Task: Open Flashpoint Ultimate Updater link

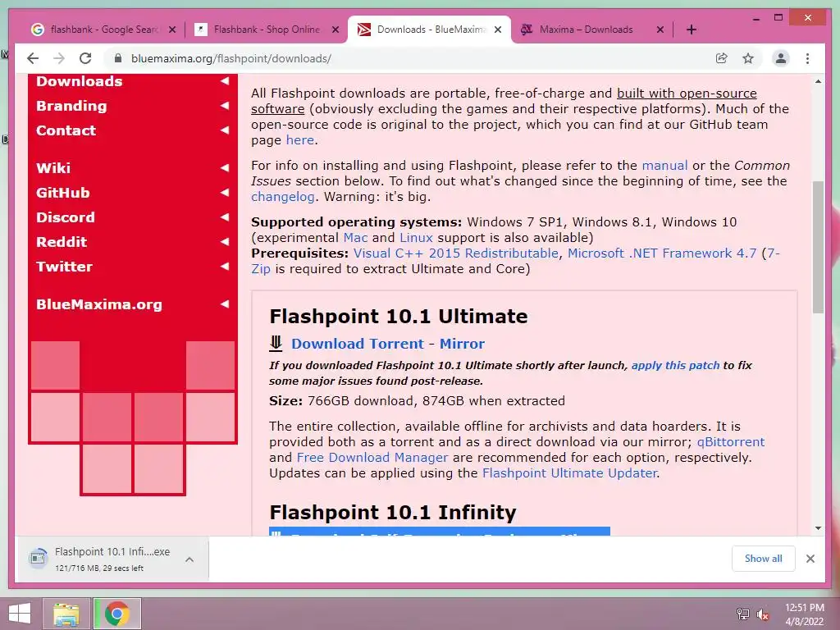Action: tap(570, 473)
